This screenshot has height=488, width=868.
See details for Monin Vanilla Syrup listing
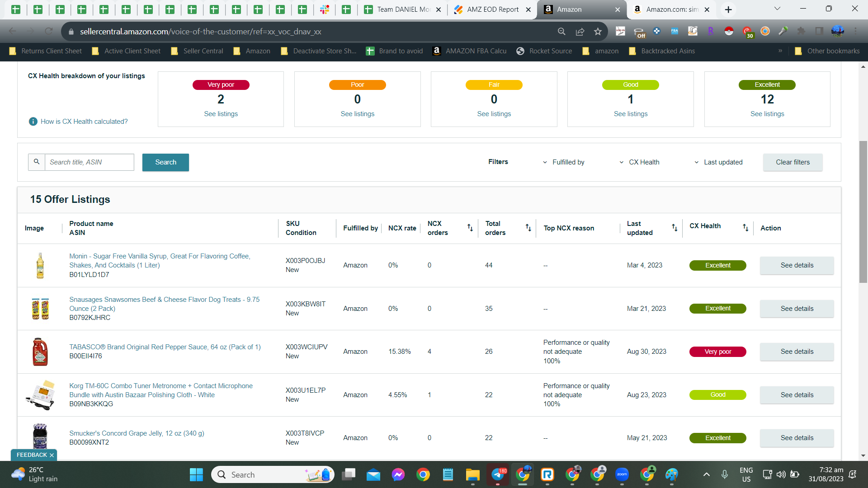(797, 265)
